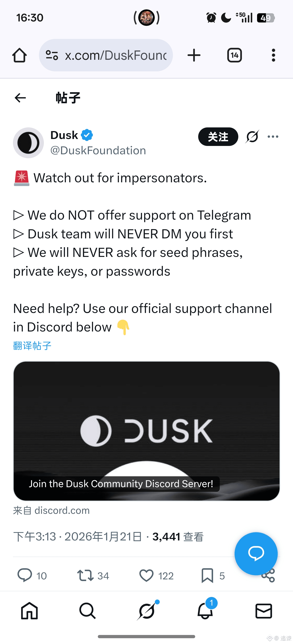Open the browser home page
This screenshot has width=293, height=644.
(19, 55)
